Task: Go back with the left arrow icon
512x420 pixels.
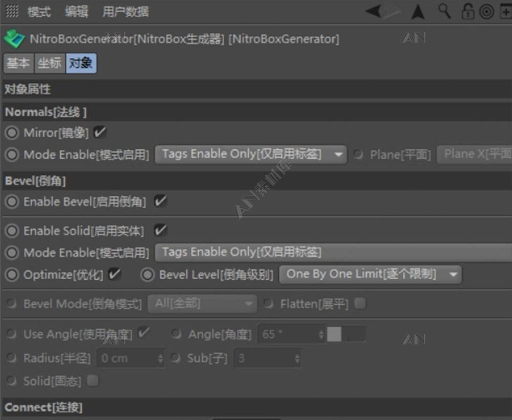Action: pos(373,11)
